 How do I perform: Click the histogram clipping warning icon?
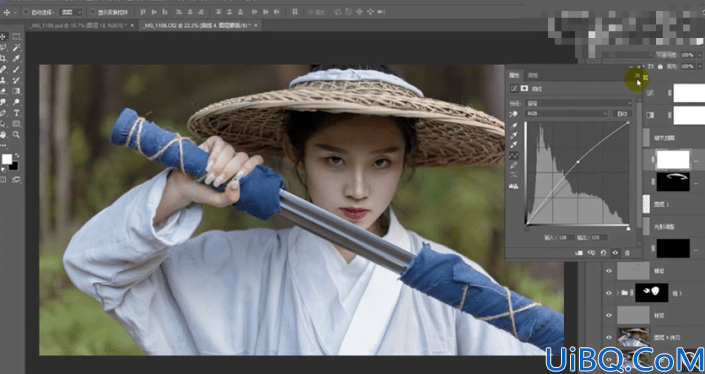[514, 186]
